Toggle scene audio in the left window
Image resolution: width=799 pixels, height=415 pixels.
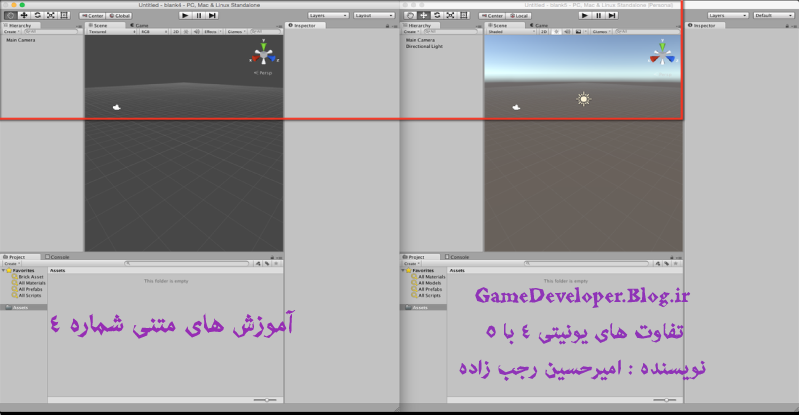(197, 32)
